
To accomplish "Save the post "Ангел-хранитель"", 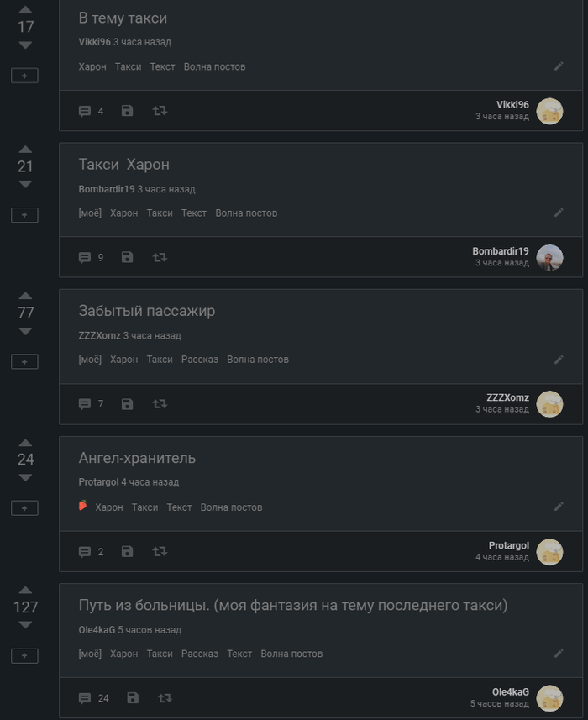I will pyautogui.click(x=127, y=552).
